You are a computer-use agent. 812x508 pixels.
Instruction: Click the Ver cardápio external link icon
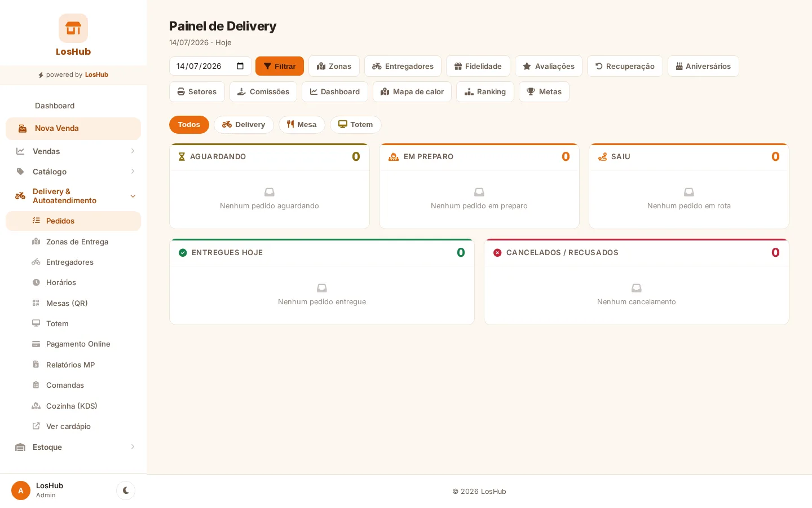click(36, 426)
